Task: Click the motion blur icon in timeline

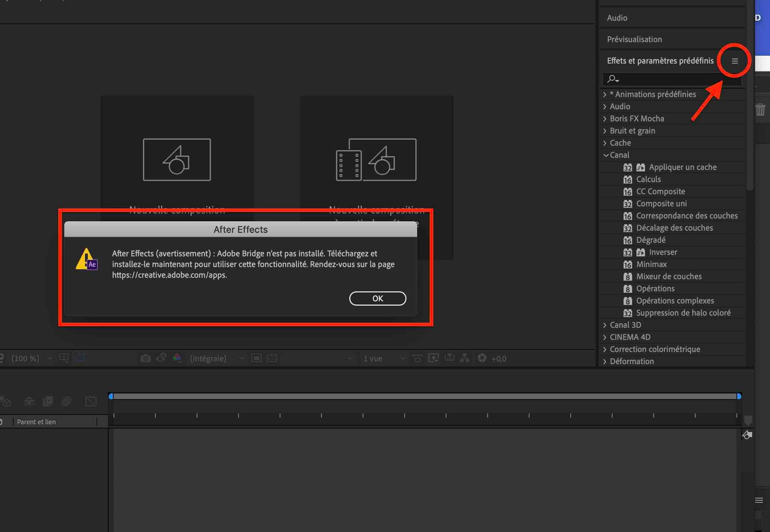Action: click(x=66, y=401)
